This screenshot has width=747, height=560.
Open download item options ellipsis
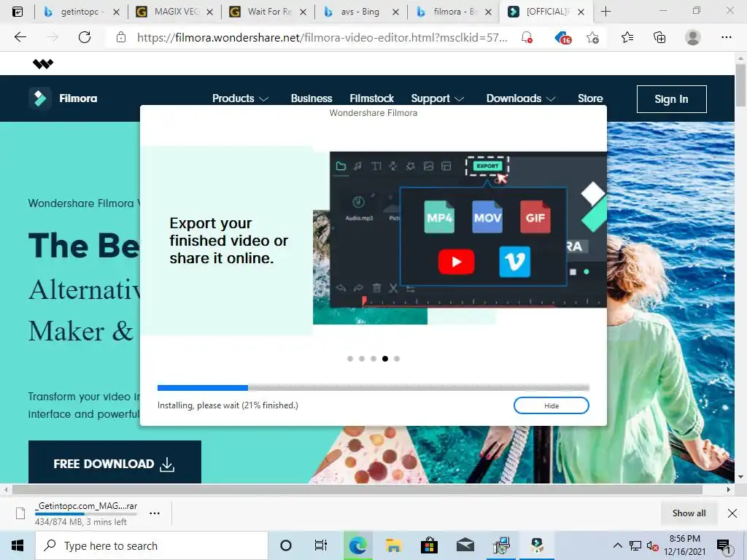coord(155,513)
